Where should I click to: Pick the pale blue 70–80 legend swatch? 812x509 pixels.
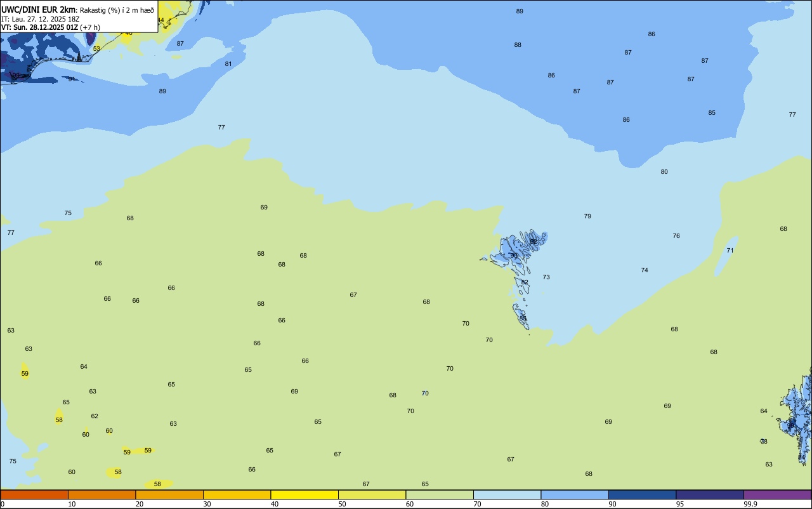pos(507,494)
